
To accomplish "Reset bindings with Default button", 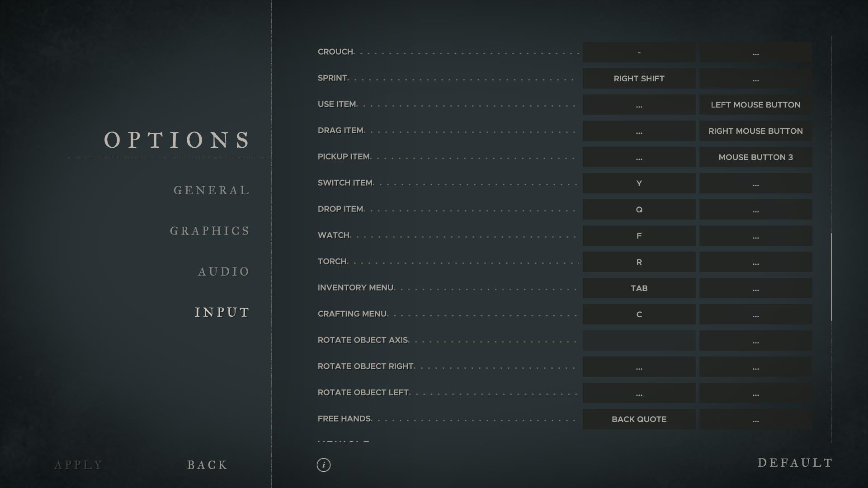I will coord(795,463).
